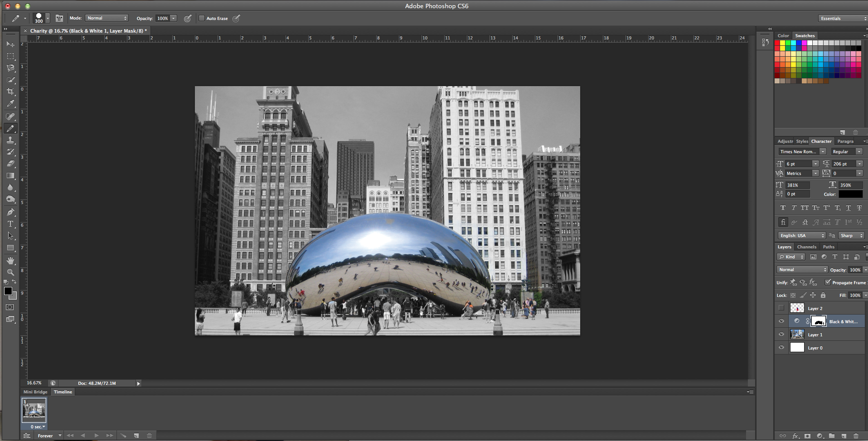
Task: Select the Hand tool
Action: pyautogui.click(x=10, y=261)
